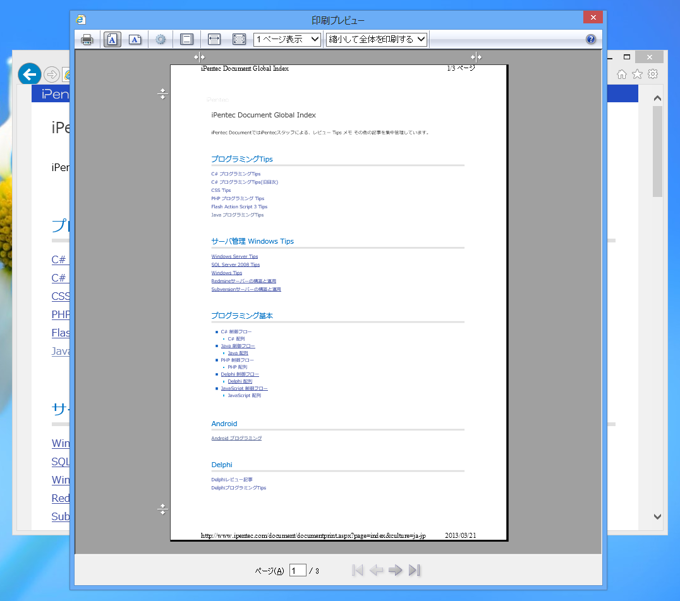The image size is (680, 601).
Task: Click the Delphi heading in the preview page
Action: tap(222, 464)
